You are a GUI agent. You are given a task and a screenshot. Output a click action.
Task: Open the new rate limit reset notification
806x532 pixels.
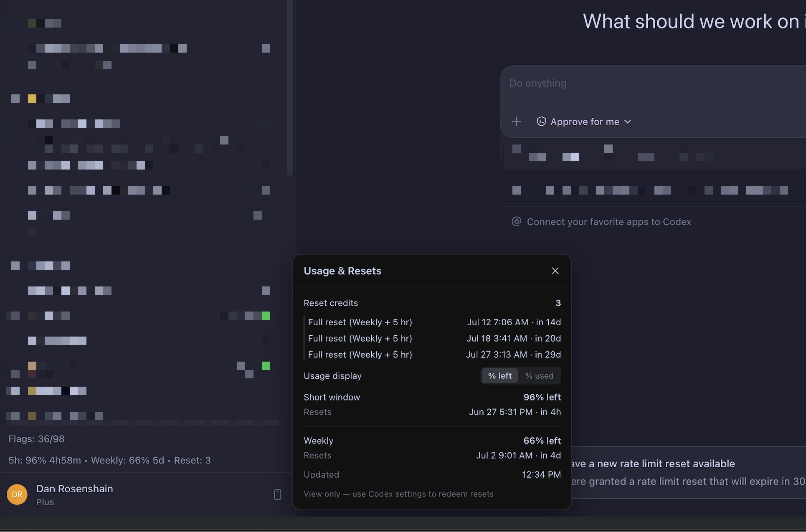pos(689,472)
